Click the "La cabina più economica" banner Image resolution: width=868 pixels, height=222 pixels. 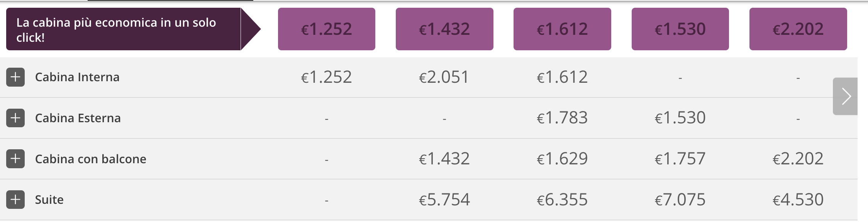pyautogui.click(x=124, y=29)
